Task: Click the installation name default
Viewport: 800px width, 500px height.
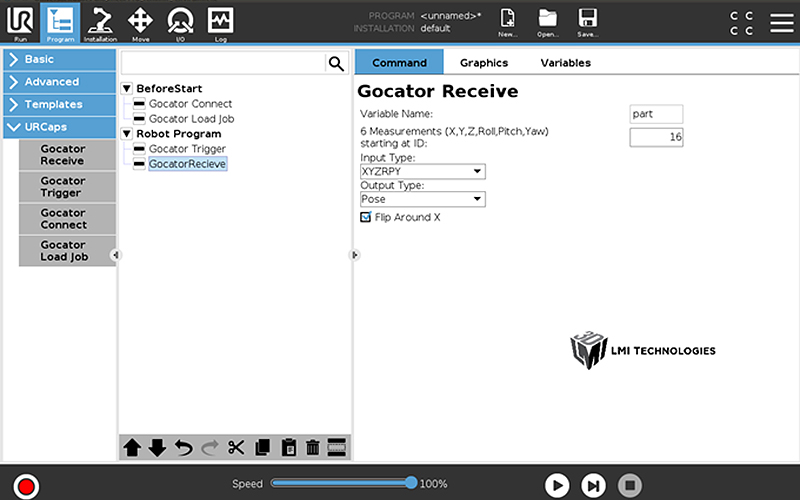Action: tap(435, 29)
